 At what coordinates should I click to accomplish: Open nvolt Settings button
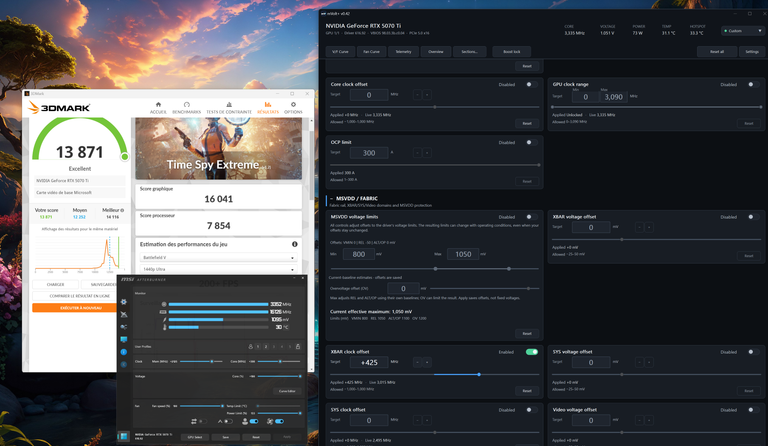[752, 51]
